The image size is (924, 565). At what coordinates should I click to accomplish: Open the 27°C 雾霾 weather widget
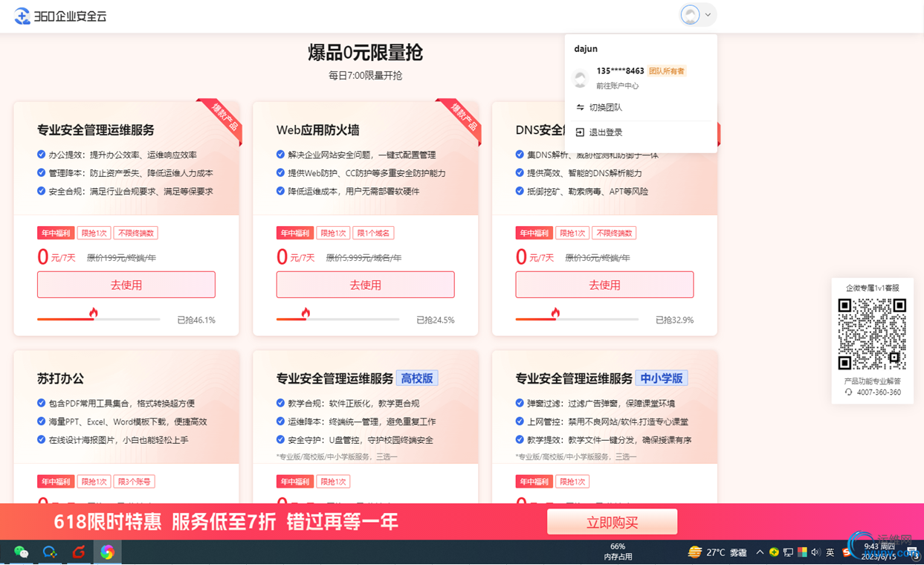click(x=717, y=552)
